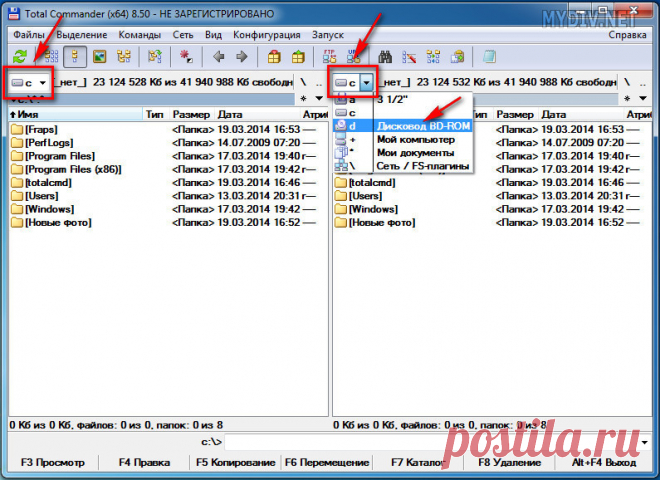Click the copy names to clipboard icon
The image size is (660, 480).
pyautogui.click(x=457, y=56)
